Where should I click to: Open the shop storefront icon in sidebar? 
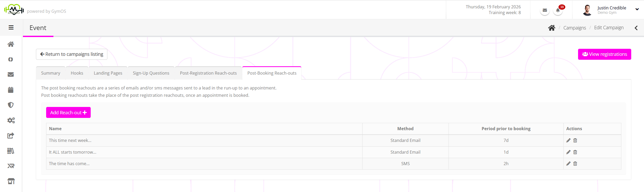point(11,181)
